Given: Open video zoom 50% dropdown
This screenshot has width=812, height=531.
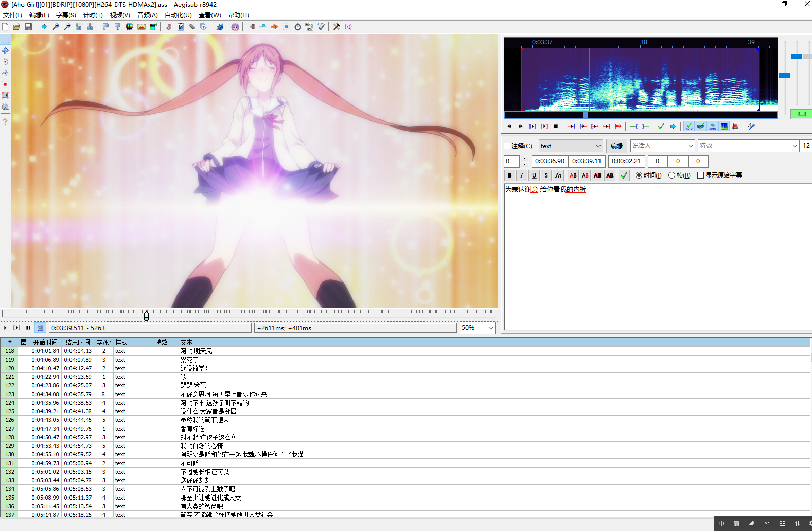Looking at the screenshot, I should 477,328.
